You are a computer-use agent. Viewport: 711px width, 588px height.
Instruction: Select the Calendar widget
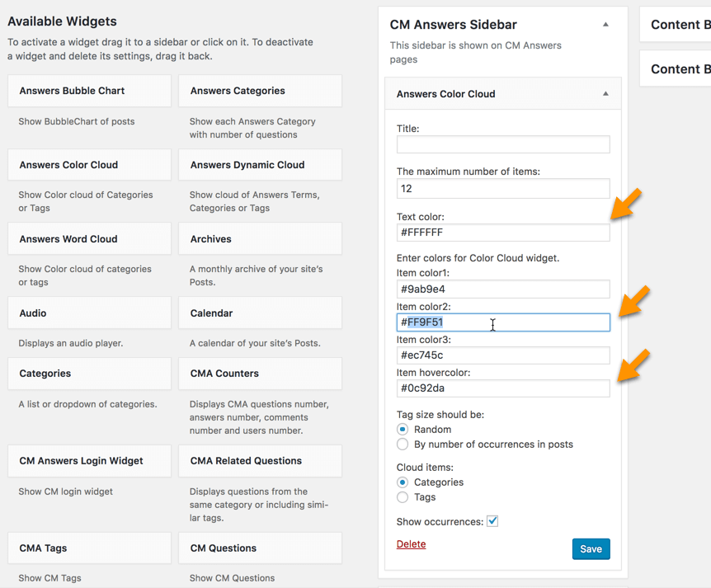(x=260, y=313)
